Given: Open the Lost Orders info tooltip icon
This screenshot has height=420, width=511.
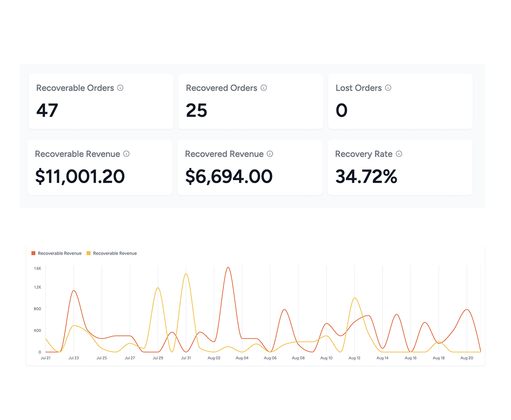Looking at the screenshot, I should coord(388,88).
